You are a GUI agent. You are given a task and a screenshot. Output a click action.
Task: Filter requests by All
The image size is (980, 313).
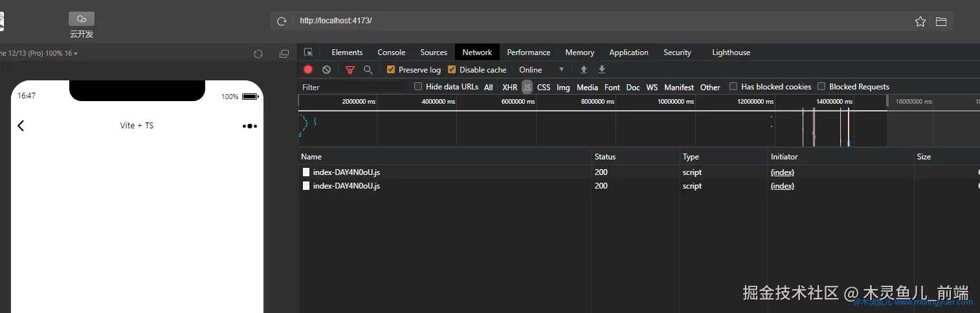[x=488, y=87]
